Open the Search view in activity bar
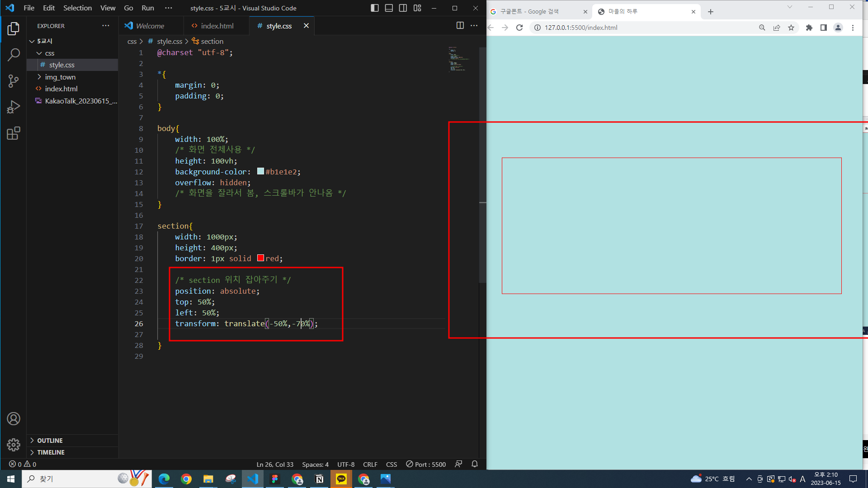This screenshot has height=488, width=868. click(x=14, y=55)
